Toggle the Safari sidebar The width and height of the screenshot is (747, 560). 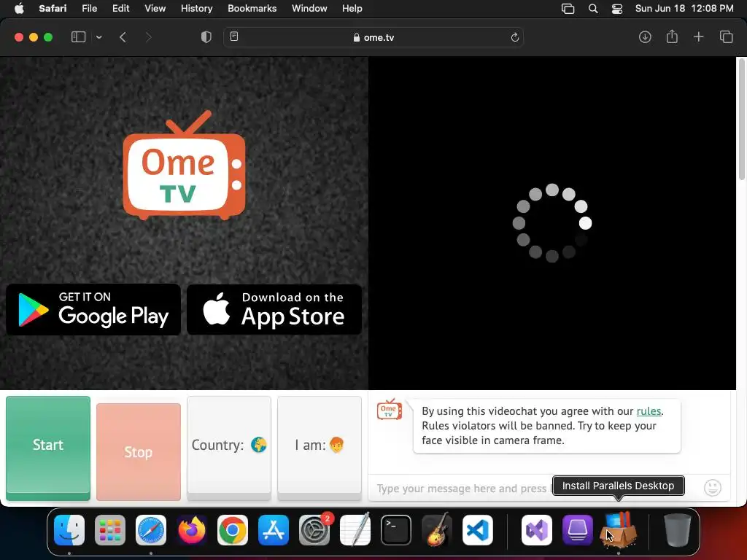[78, 37]
